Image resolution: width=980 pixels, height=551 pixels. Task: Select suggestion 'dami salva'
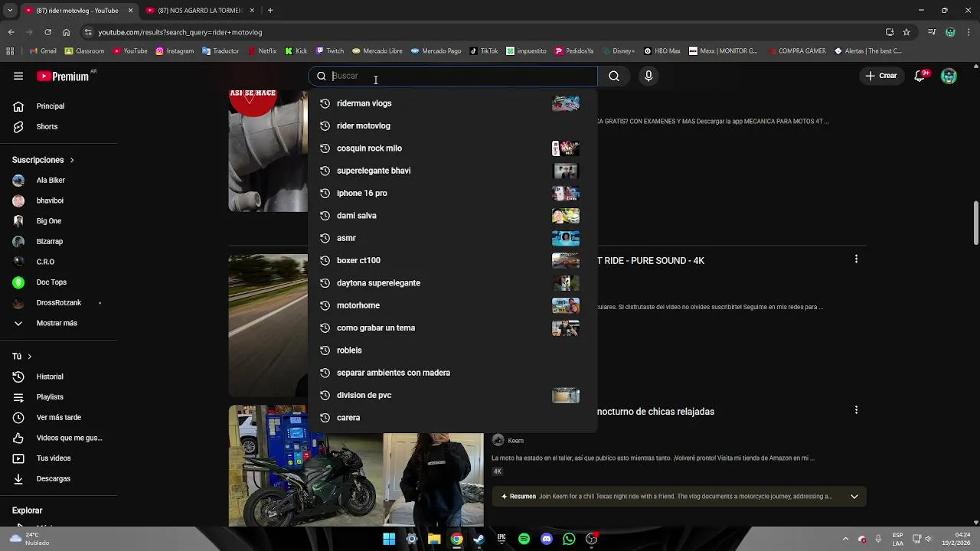[x=452, y=216]
